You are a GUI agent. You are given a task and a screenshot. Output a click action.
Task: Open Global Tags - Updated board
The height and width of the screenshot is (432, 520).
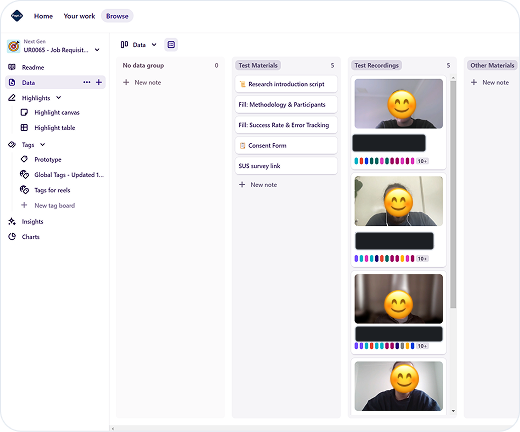point(69,175)
